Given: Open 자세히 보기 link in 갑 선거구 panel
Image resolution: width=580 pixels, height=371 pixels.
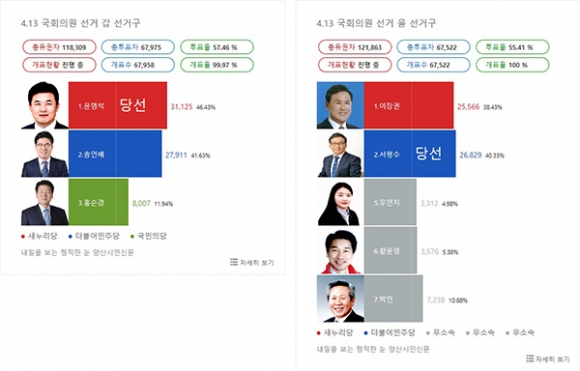Looking at the screenshot, I should coord(252,262).
